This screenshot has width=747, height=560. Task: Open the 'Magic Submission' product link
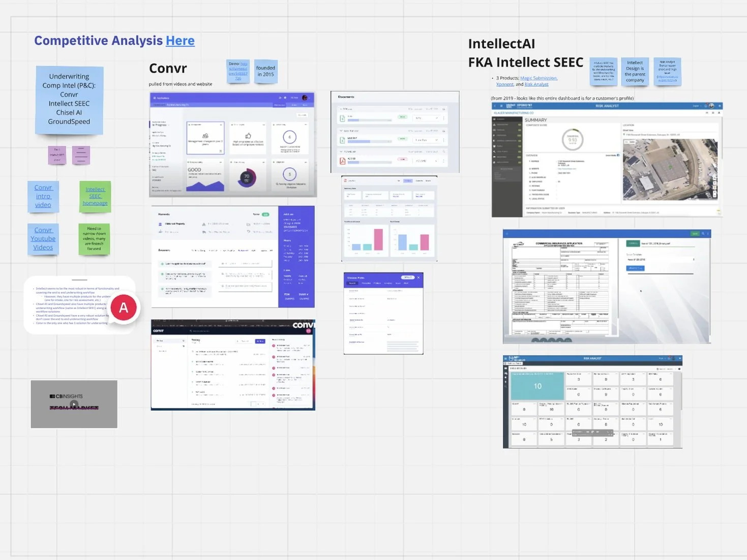tap(539, 78)
